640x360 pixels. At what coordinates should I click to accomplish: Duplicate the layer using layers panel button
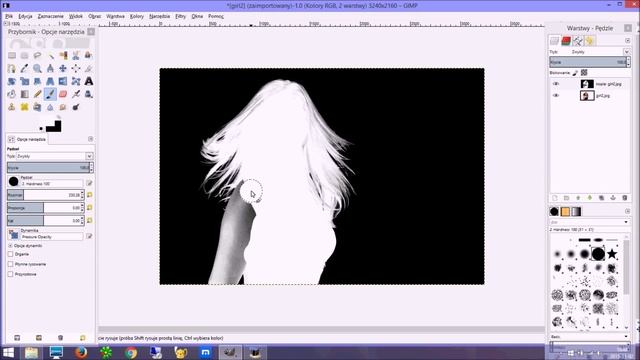(601, 198)
